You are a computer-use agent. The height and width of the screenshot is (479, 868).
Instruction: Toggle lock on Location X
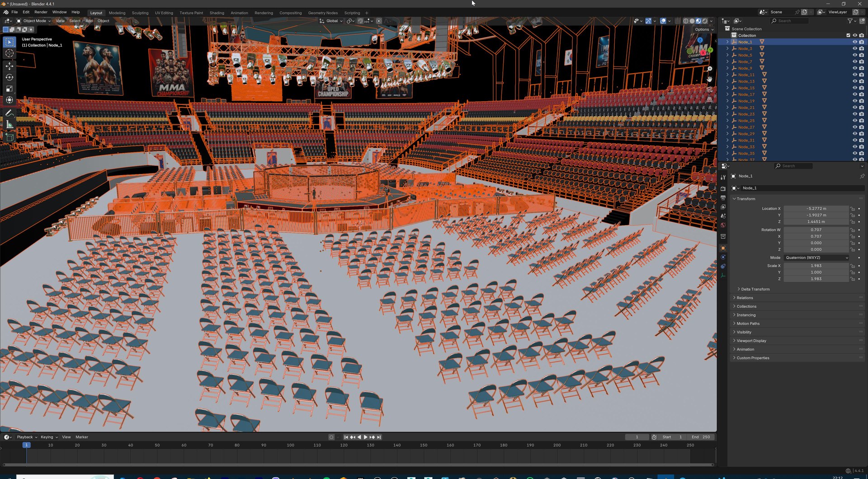853,209
